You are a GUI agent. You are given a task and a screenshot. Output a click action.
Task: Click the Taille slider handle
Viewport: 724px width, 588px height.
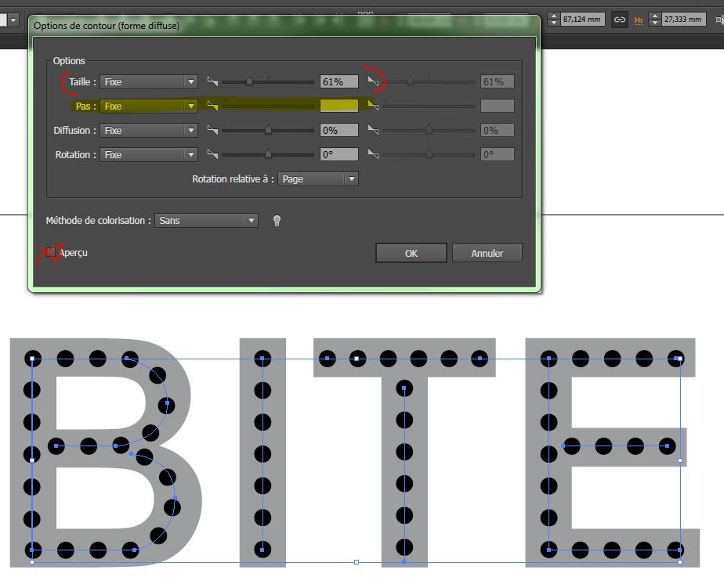click(250, 81)
